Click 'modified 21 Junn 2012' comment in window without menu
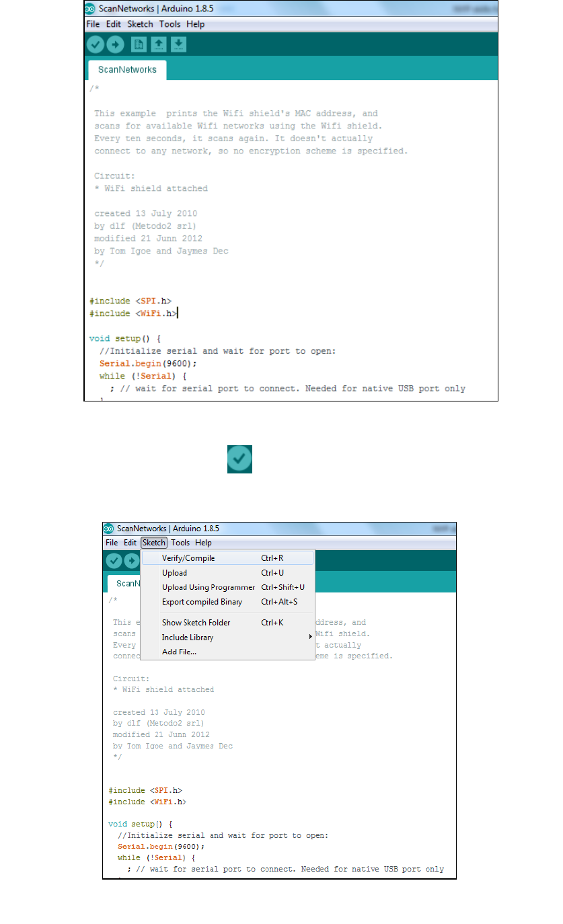Screen dimensions: 563x924 pos(148,238)
